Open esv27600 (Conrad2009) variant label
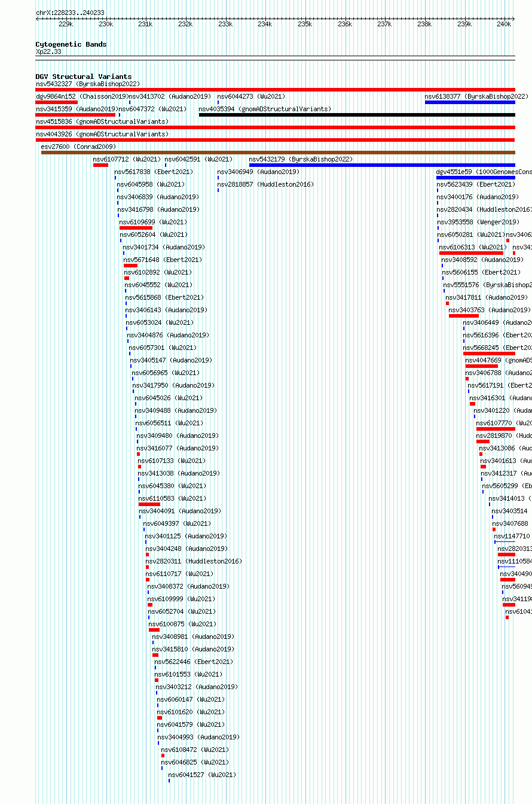532x804 pixels. (x=79, y=147)
